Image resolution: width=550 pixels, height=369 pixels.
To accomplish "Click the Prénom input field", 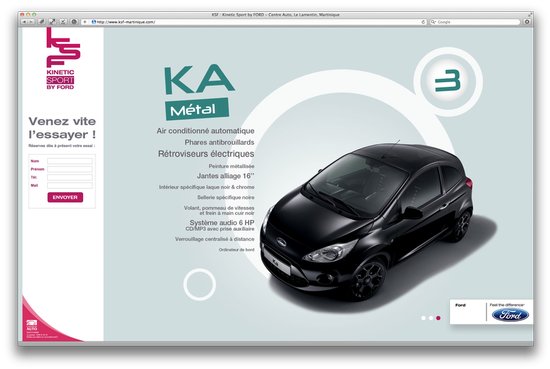I will click(70, 169).
